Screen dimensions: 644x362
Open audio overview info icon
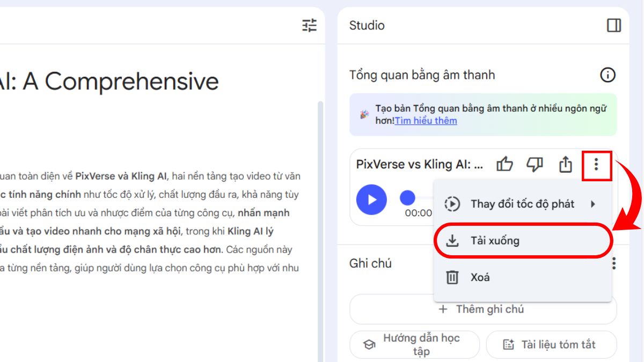(608, 75)
